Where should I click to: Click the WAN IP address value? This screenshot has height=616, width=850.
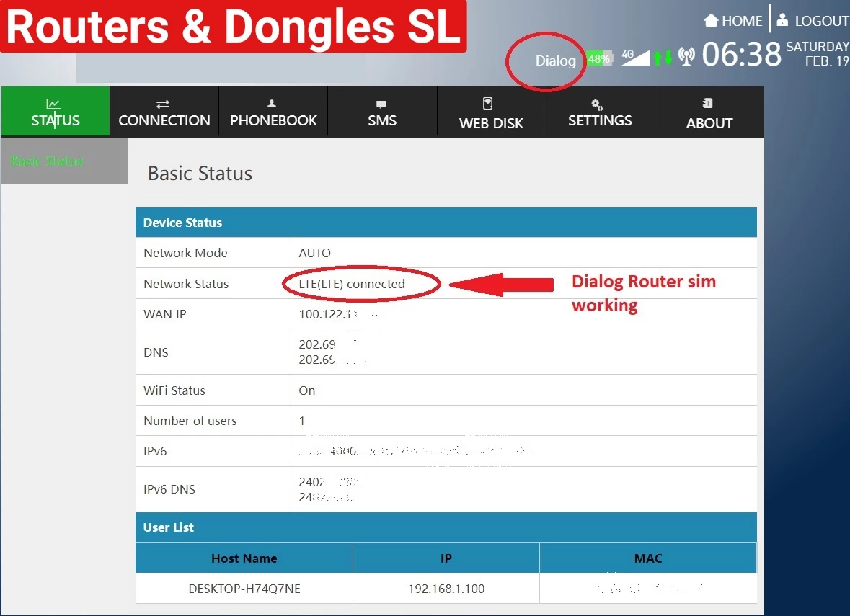pyautogui.click(x=340, y=314)
